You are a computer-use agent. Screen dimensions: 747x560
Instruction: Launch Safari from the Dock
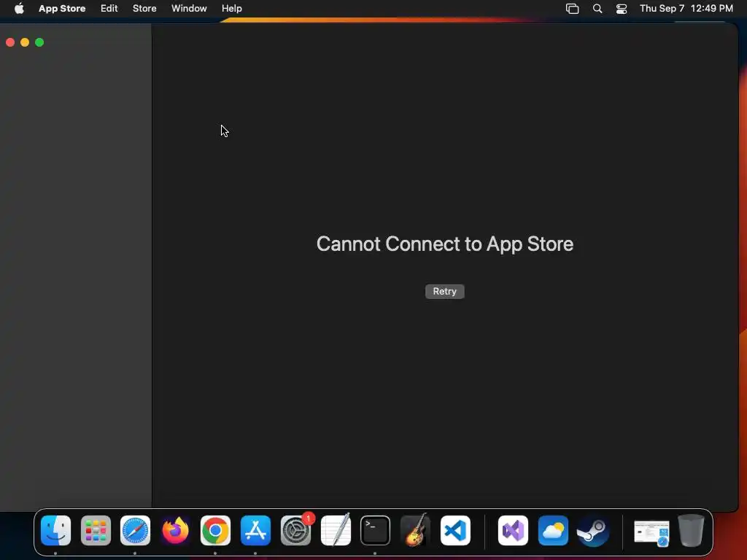pyautogui.click(x=135, y=531)
